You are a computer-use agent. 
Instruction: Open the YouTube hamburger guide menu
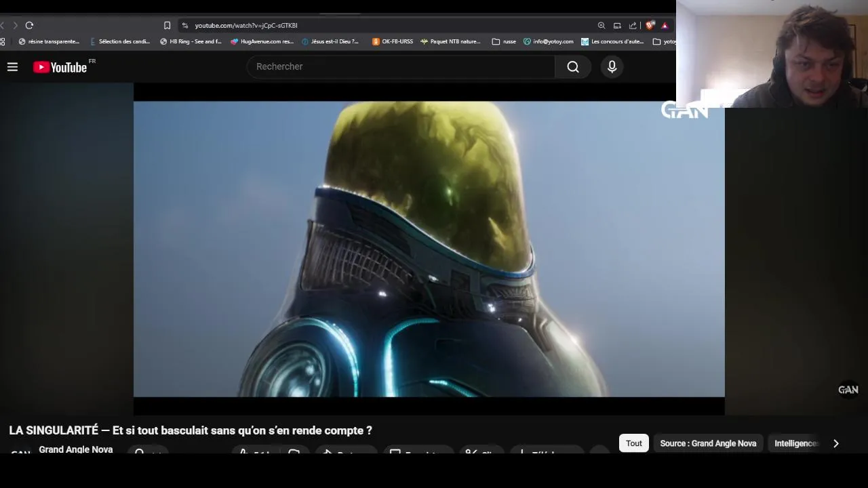point(12,66)
